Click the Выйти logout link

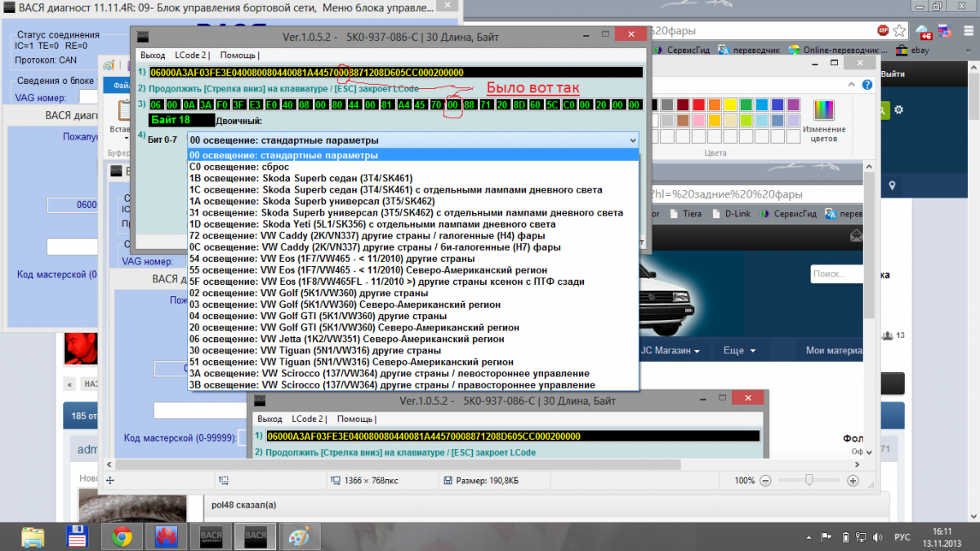coord(893,73)
